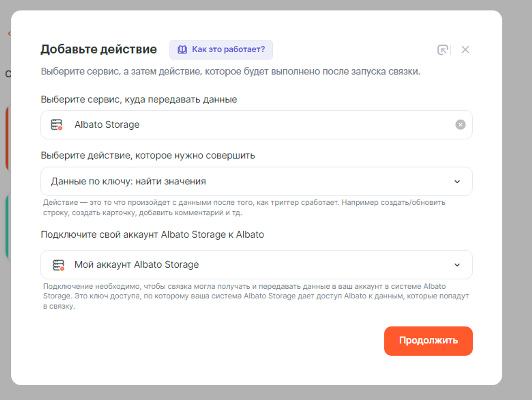The height and width of the screenshot is (400, 532).
Task: Click the Albato Storage icon in service field
Action: click(x=57, y=124)
